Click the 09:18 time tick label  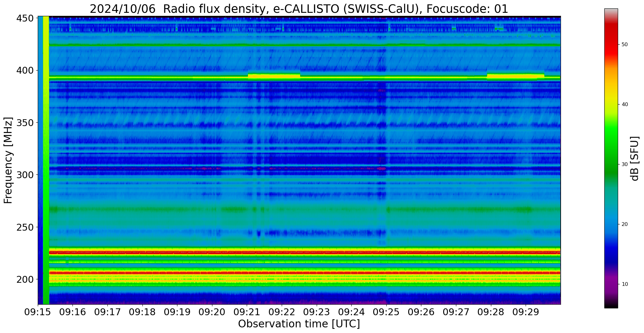click(142, 312)
